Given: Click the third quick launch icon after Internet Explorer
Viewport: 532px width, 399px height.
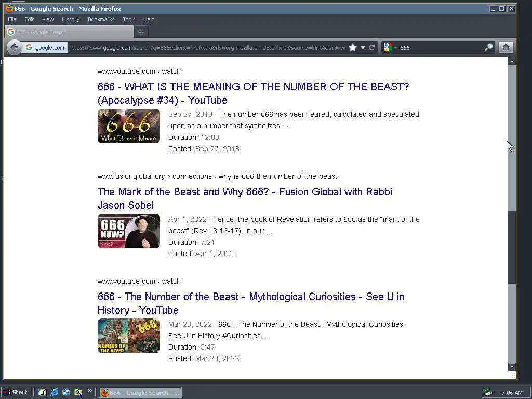Looking at the screenshot, I should click(66, 392).
